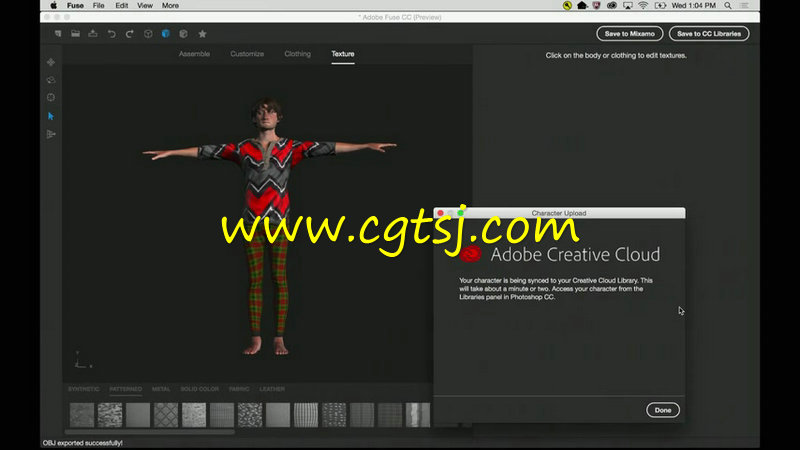Image resolution: width=800 pixels, height=450 pixels.
Task: Select the textured cube view icon
Action: (x=184, y=34)
